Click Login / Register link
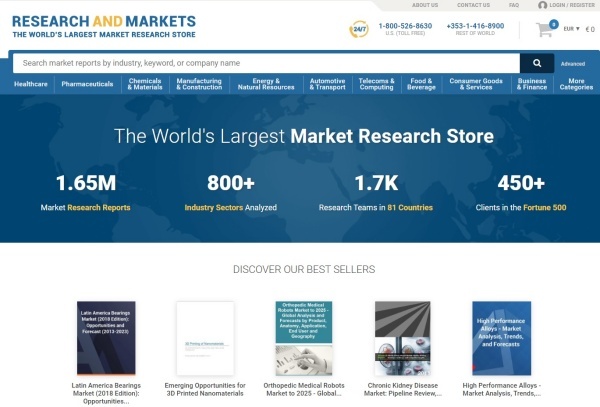The image size is (600, 407). coord(572,5)
